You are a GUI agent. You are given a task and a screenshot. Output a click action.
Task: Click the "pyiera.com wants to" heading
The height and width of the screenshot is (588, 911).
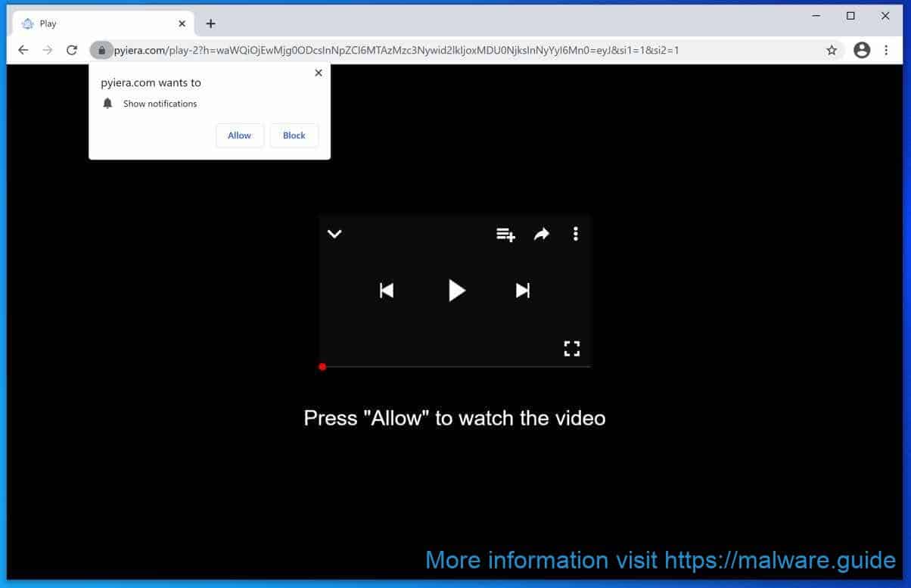151,83
